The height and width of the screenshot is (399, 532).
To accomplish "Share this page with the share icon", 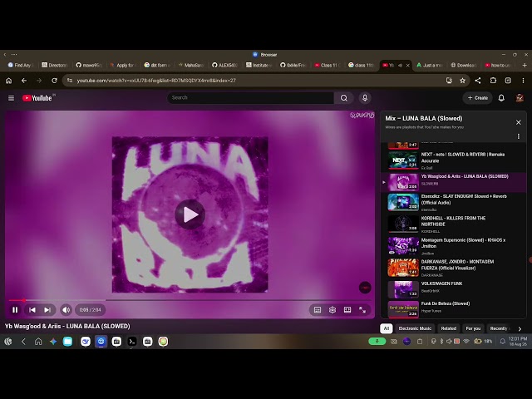I will pyautogui.click(x=478, y=81).
